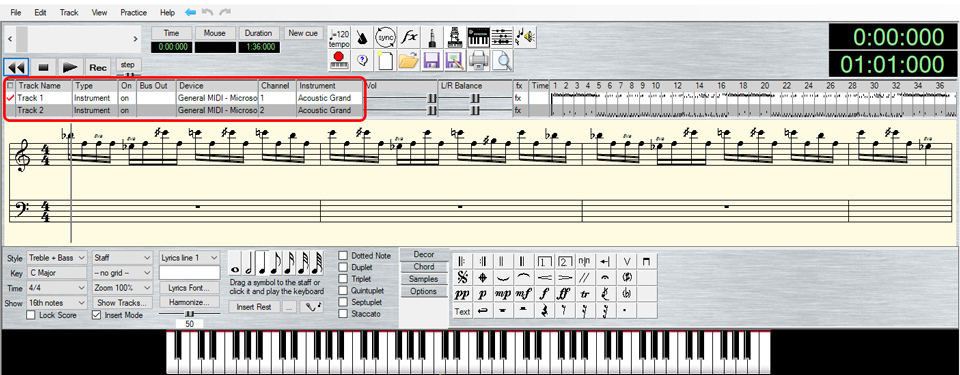Uncheck the Insert Mode checkbox
The height and width of the screenshot is (375, 960).
point(96,315)
